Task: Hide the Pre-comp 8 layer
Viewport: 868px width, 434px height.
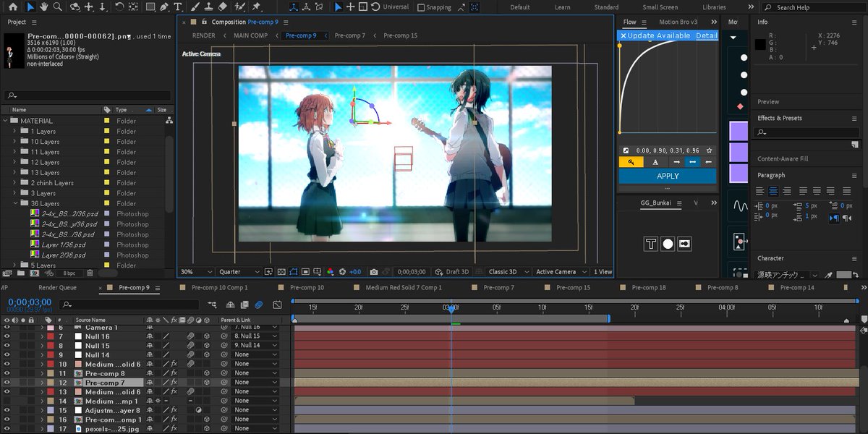Action: [x=7, y=373]
